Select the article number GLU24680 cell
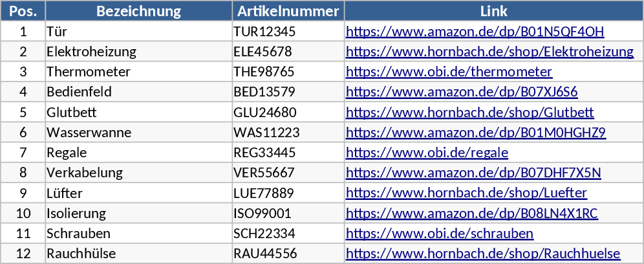 coord(264,113)
